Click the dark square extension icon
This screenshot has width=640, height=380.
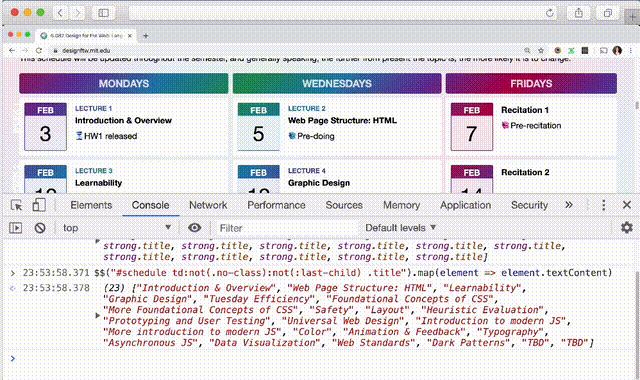tap(585, 50)
